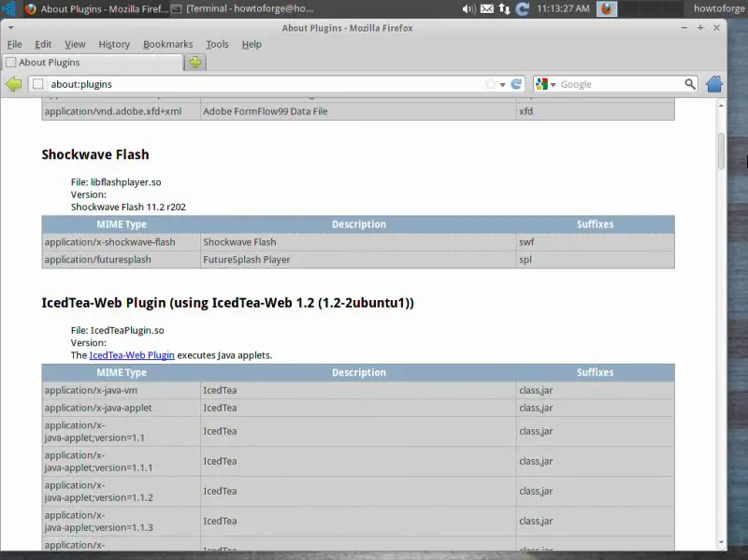
Task: Click the application/vnd.adobe.xfd+xml cell
Action: click(122, 111)
